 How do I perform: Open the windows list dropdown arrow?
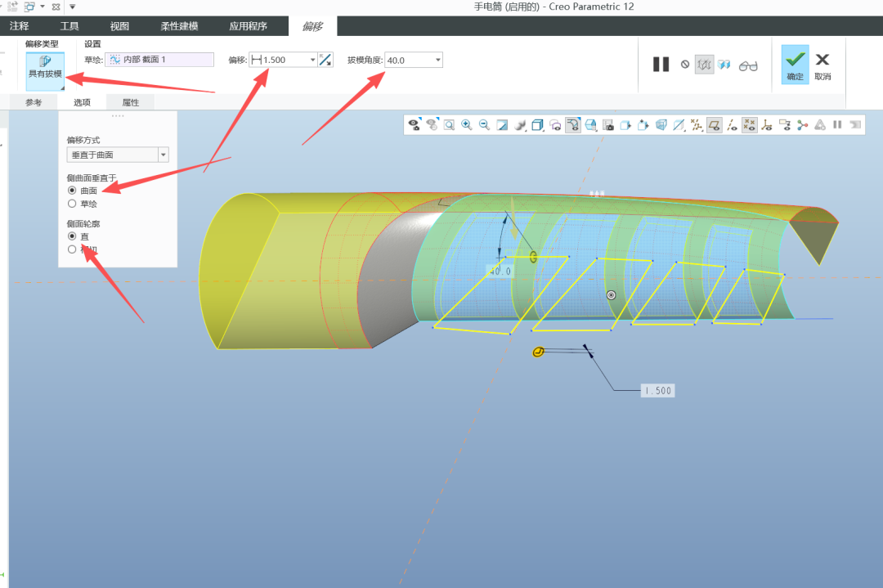(x=43, y=7)
